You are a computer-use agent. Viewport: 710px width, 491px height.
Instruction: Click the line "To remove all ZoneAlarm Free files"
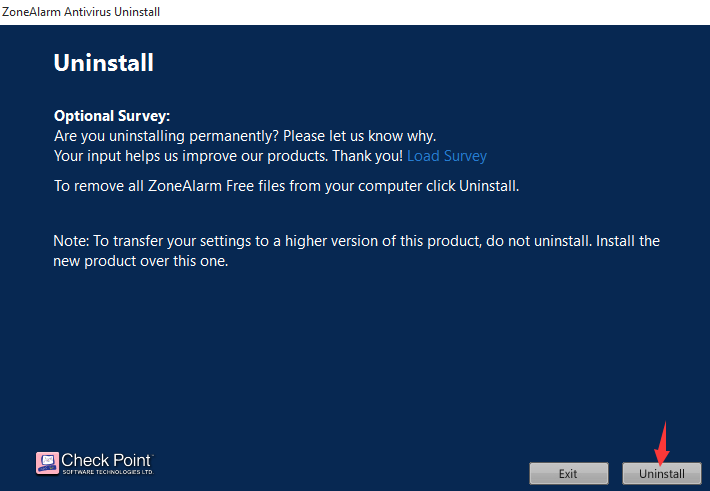click(x=286, y=186)
